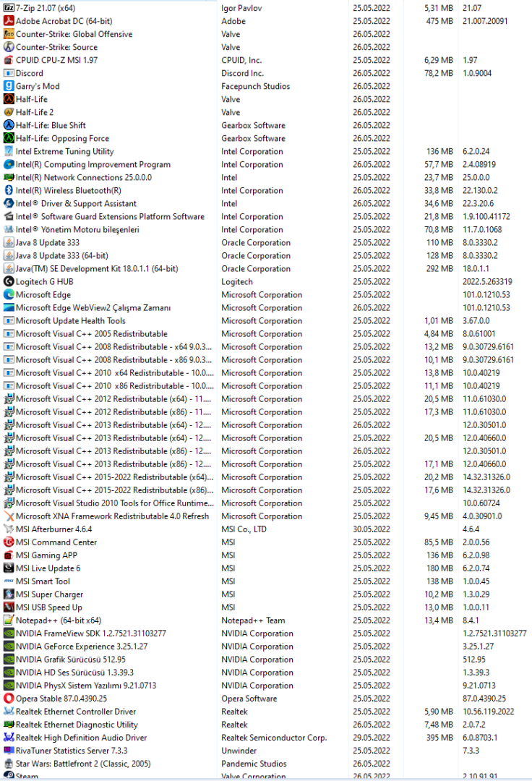
Task: Click the 475 MB size value
Action: (439, 21)
